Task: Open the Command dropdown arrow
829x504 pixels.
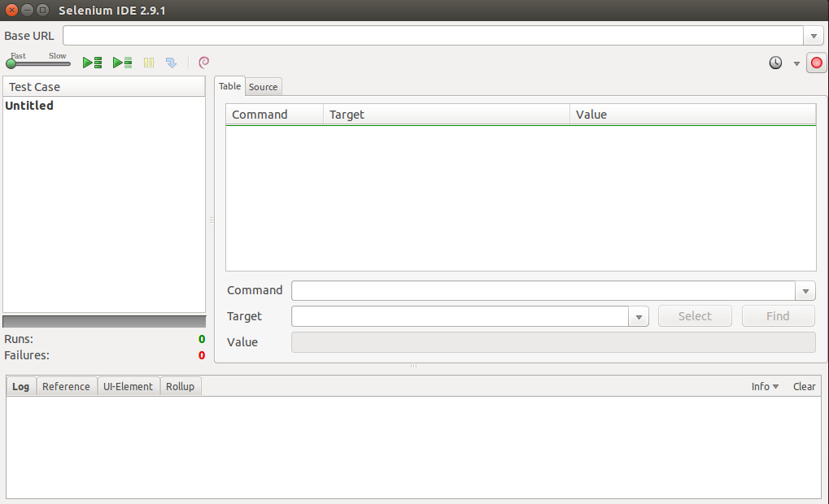Action: click(805, 290)
